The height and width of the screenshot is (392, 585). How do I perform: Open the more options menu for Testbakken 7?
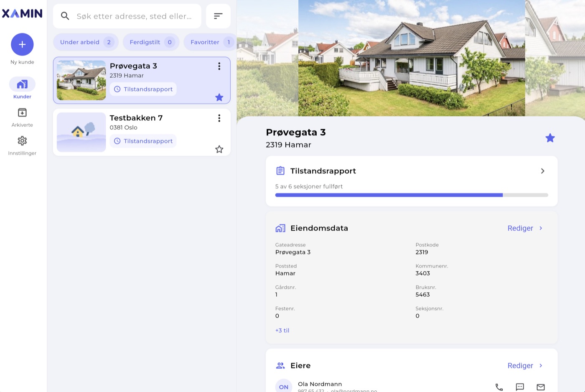[x=219, y=118]
